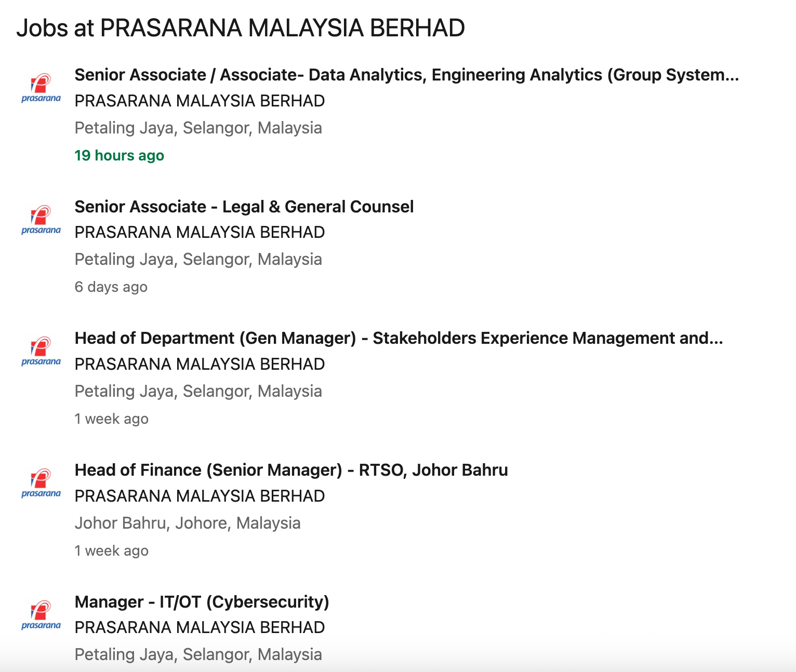Viewport: 796px width, 672px height.
Task: Click Prasarana logo beside Legal & General Counsel job
Action: point(41,220)
